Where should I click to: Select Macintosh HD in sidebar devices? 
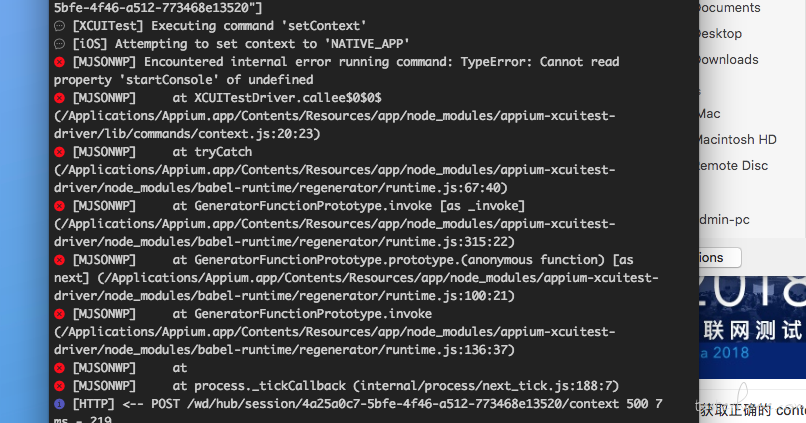pyautogui.click(x=737, y=139)
